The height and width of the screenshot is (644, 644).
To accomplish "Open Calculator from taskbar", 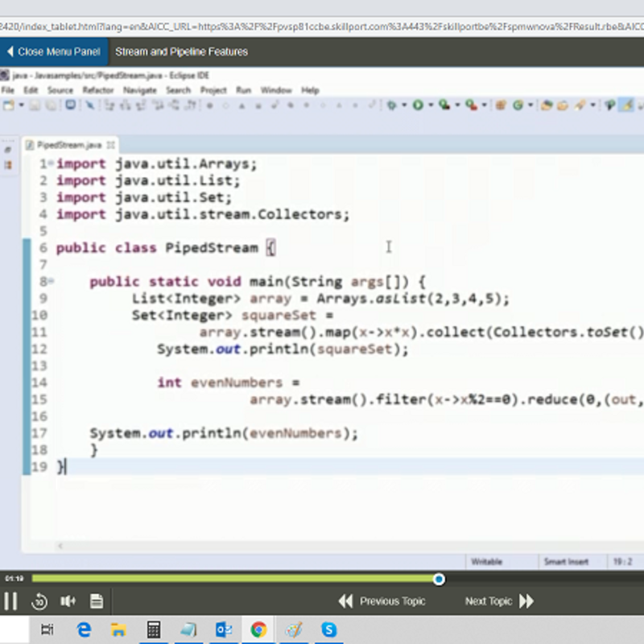I will pos(154,630).
